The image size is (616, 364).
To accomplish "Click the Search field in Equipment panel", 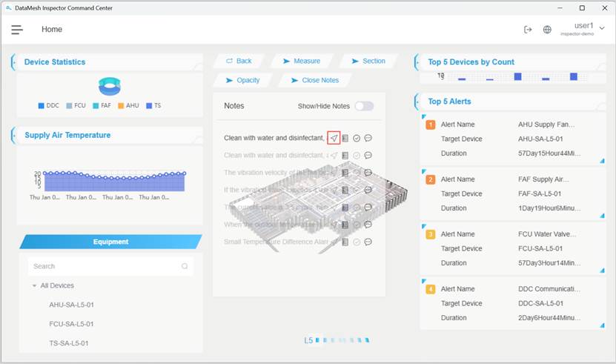I will 104,266.
